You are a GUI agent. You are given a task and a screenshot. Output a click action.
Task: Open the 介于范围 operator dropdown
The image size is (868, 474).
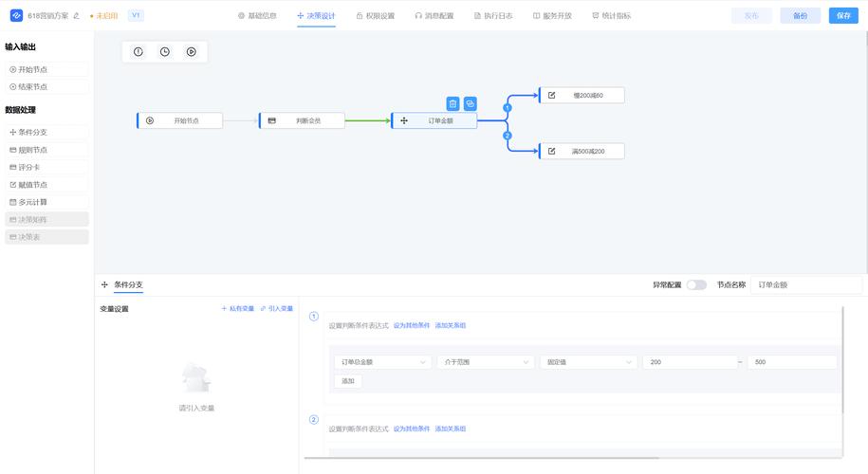click(x=486, y=362)
